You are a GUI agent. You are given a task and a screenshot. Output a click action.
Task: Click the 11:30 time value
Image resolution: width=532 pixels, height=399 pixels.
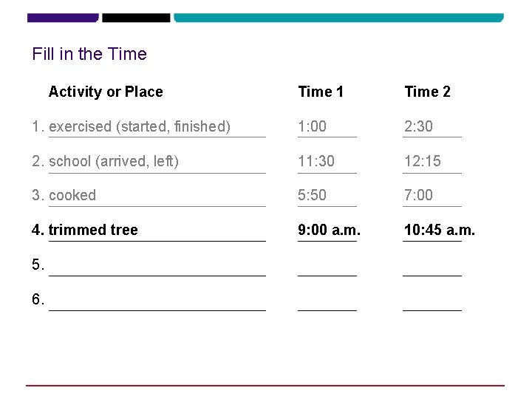316,161
